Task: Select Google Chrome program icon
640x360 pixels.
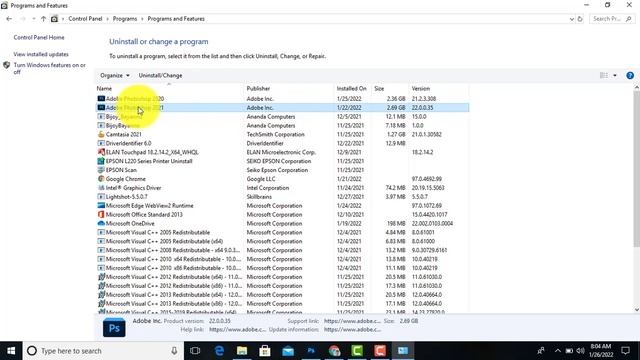Action: pyautogui.click(x=101, y=179)
